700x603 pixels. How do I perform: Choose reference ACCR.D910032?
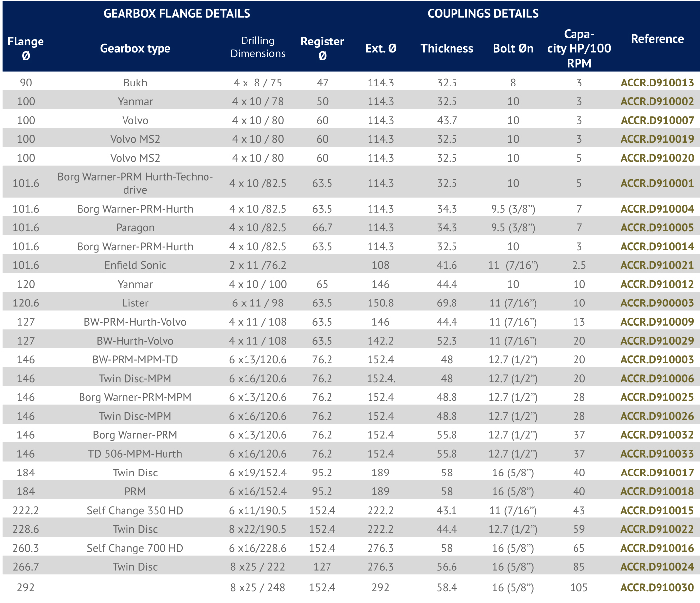coord(658,435)
